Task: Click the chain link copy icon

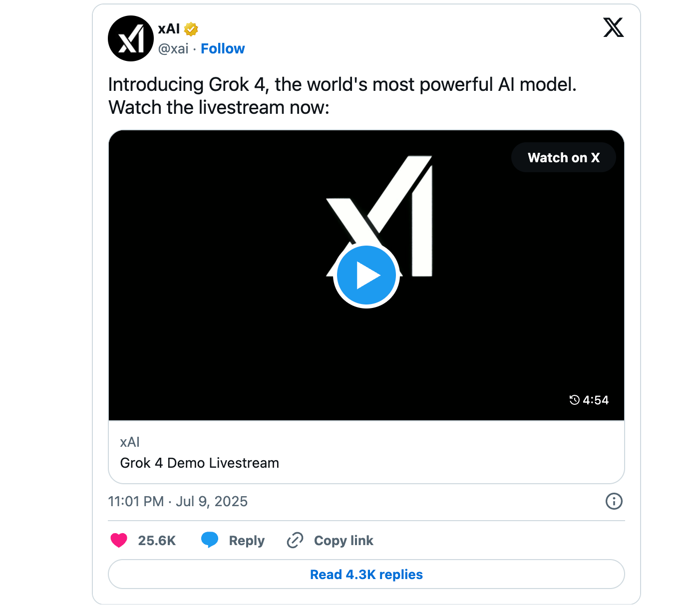Action: pyautogui.click(x=295, y=540)
